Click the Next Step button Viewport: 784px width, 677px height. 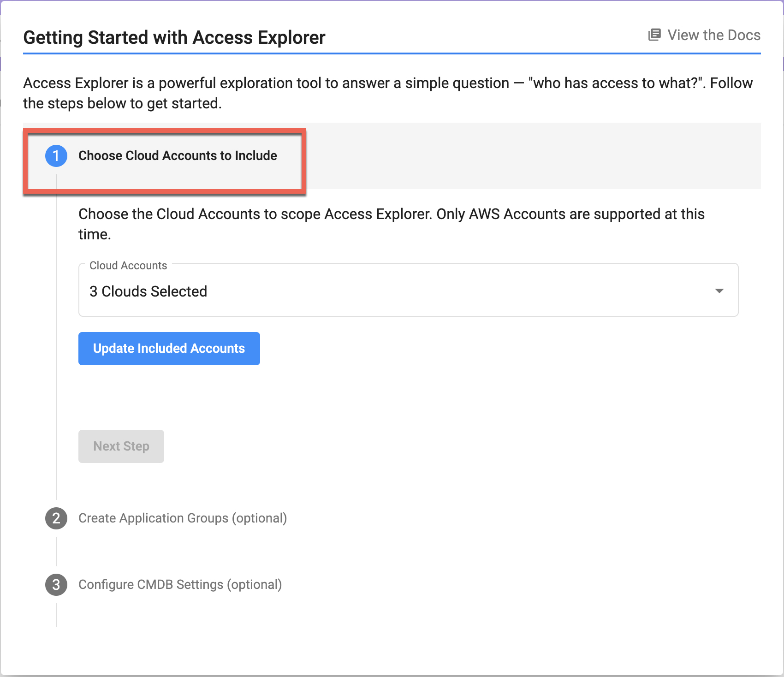pyautogui.click(x=121, y=446)
